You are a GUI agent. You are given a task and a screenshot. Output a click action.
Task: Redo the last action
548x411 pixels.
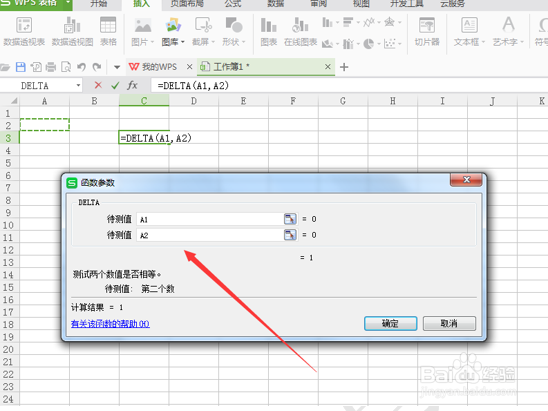click(x=97, y=67)
